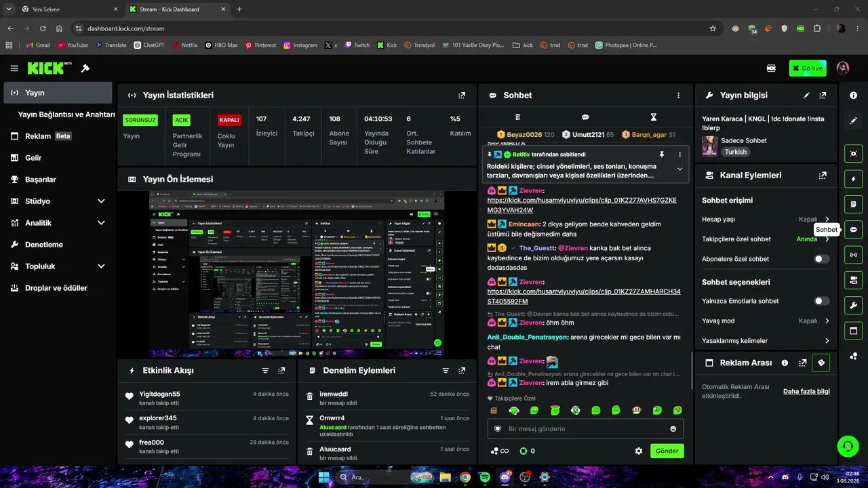The width and height of the screenshot is (868, 488).
Task: Open filter options in Denetim Eylemleri panel
Action: [x=446, y=371]
